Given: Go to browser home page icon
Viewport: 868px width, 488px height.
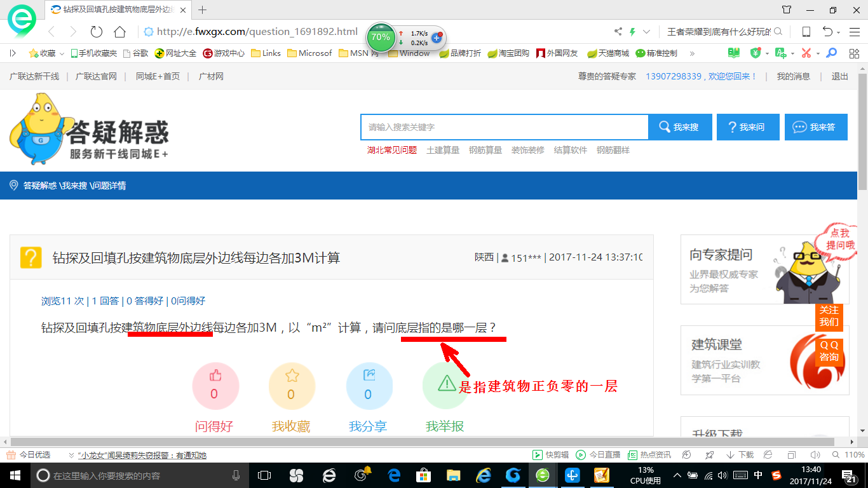Looking at the screenshot, I should pyautogui.click(x=119, y=32).
